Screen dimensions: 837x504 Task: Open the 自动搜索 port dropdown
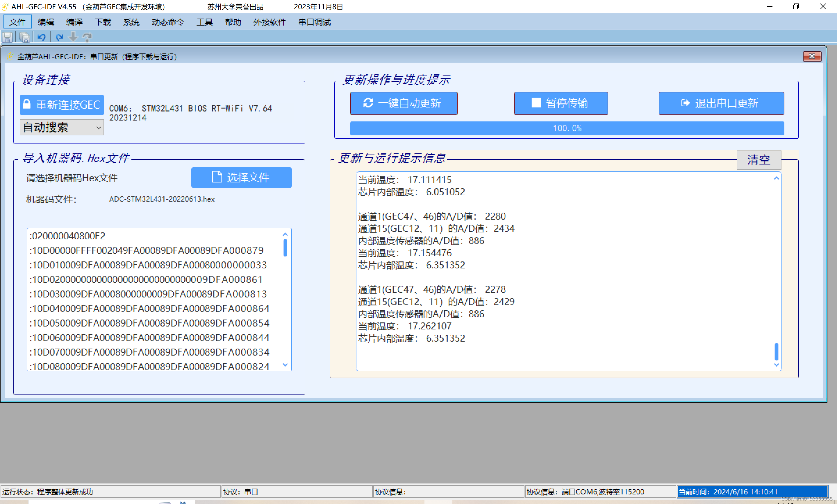pos(62,127)
